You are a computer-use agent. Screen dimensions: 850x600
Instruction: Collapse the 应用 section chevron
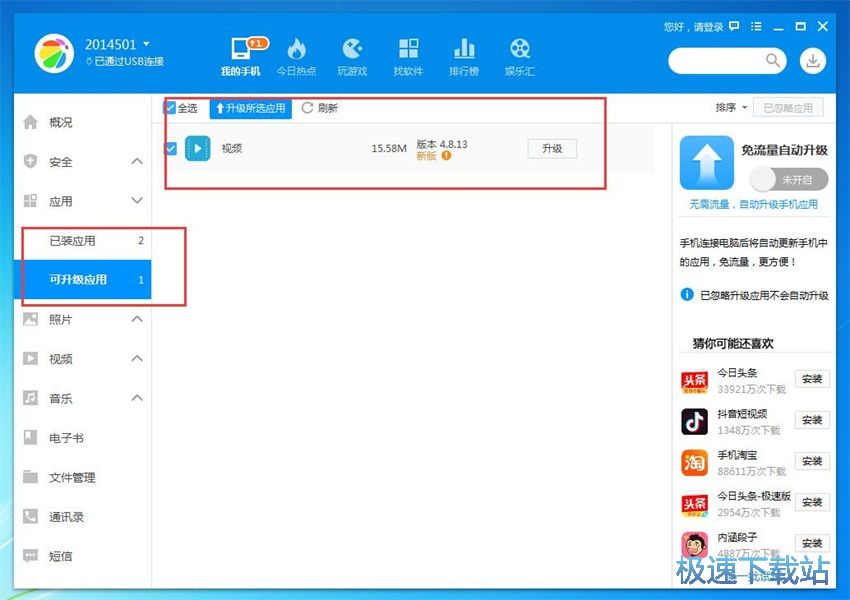137,201
